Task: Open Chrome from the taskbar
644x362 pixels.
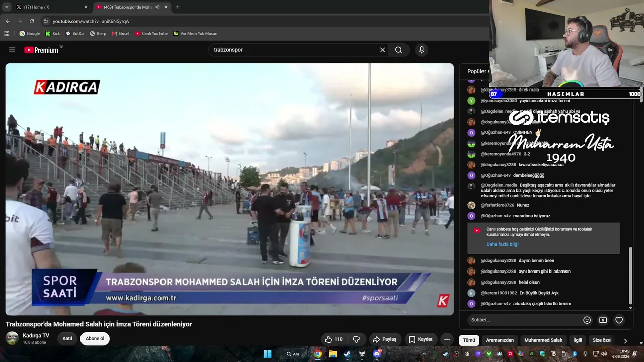Action: 318,354
